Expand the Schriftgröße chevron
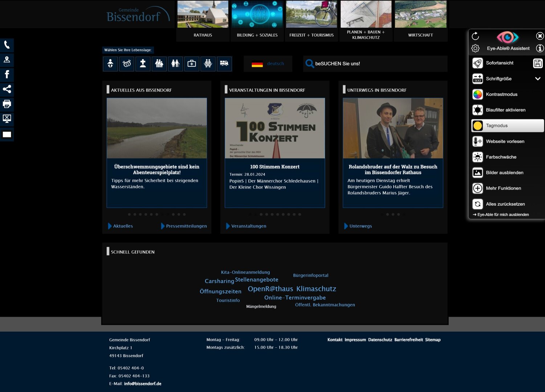This screenshot has height=392, width=545. pos(538,79)
